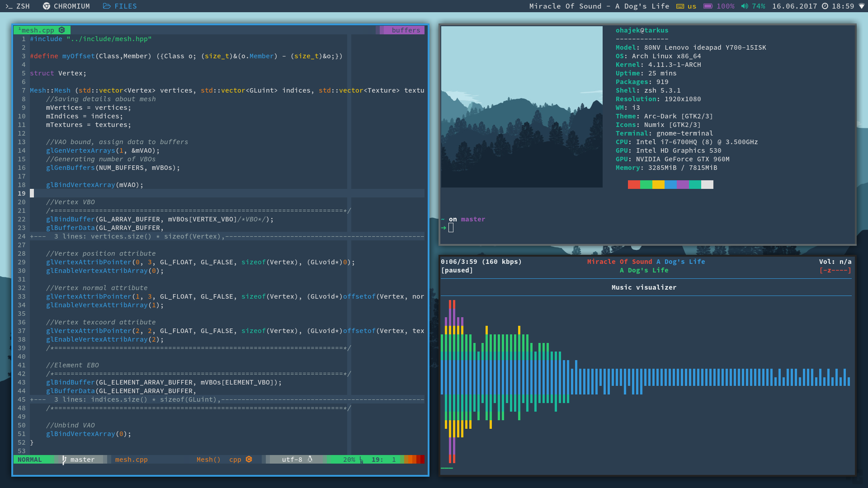Click the utf-8 encoding in statusline
This screenshot has width=868, height=488.
coord(292,460)
